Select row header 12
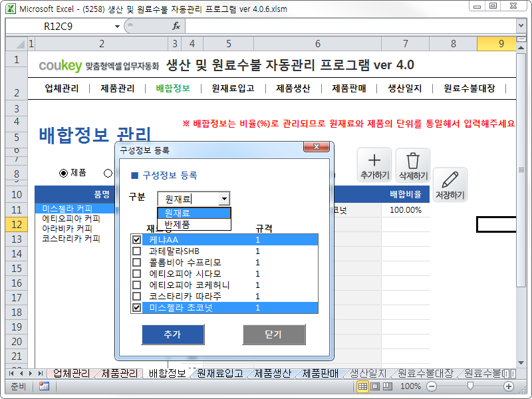The width and height of the screenshot is (532, 399). click(x=16, y=225)
